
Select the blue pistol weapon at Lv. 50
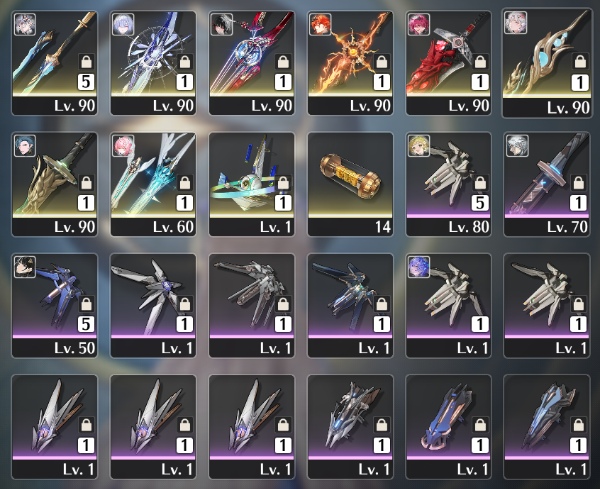coord(54,306)
